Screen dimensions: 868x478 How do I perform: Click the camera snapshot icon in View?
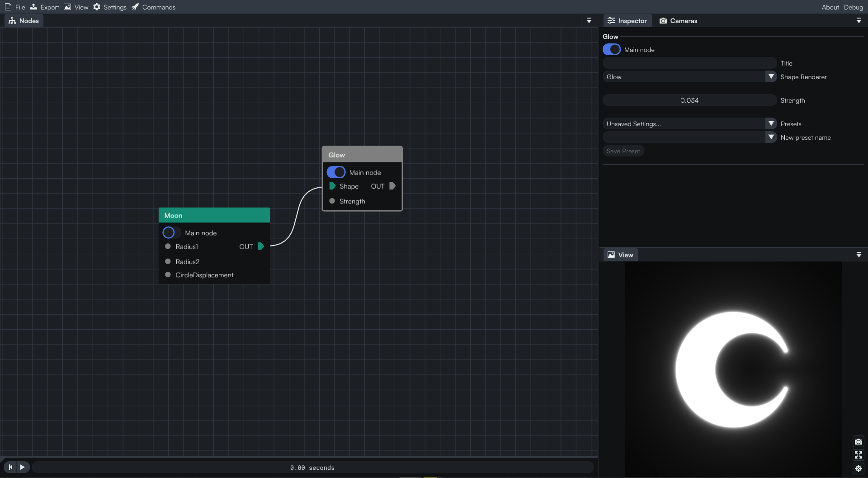[x=858, y=441]
